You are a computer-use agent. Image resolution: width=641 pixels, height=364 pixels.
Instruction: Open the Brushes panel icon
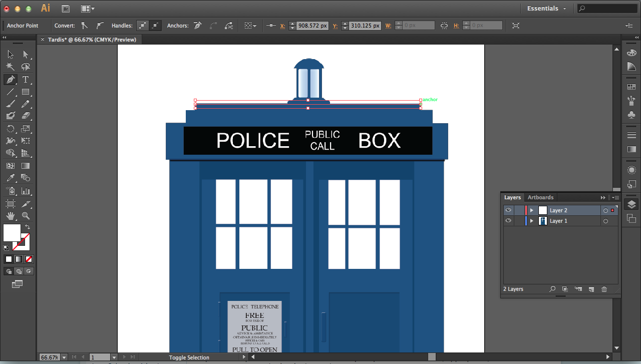(x=631, y=101)
